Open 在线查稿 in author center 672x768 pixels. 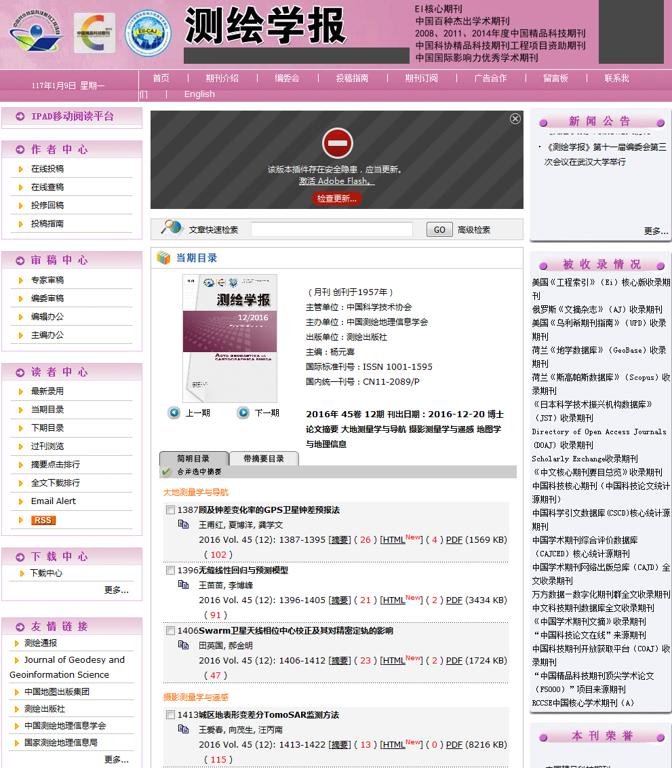click(x=48, y=187)
